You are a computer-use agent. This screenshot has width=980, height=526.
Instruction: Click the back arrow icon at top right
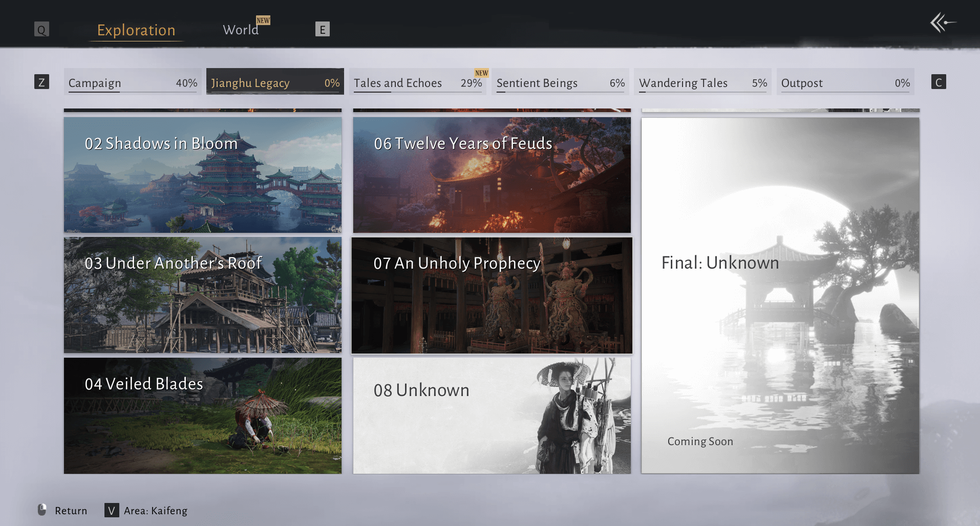(942, 23)
